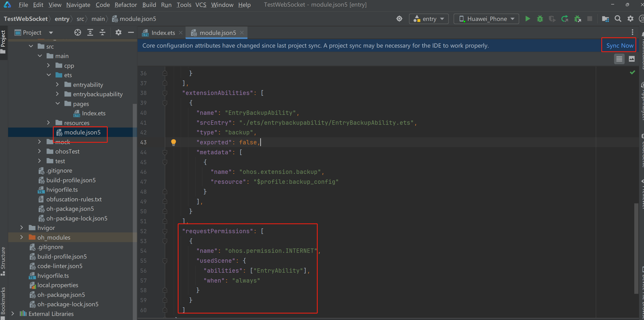
Task: Click the Stop button in toolbar
Action: [x=589, y=19]
